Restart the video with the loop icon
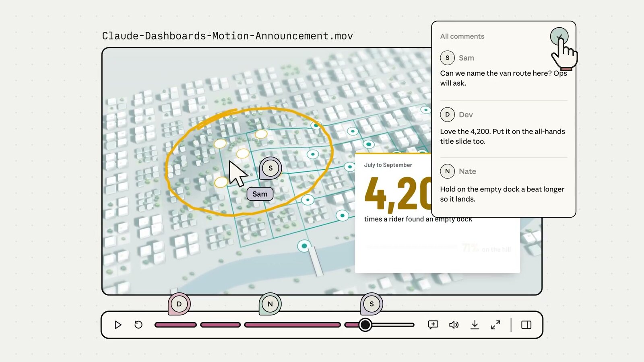This screenshot has width=644, height=362. pyautogui.click(x=138, y=325)
